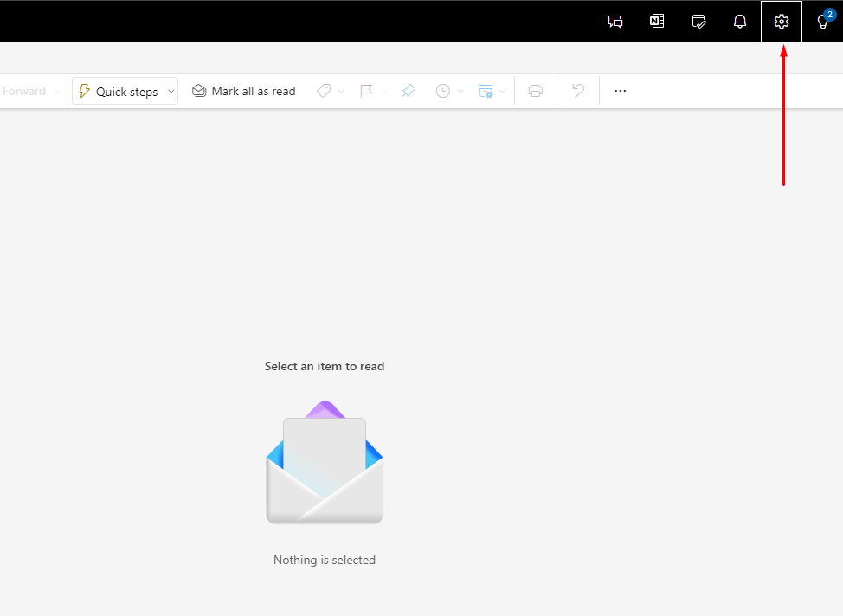Click the Categorize tag icon

(x=324, y=91)
